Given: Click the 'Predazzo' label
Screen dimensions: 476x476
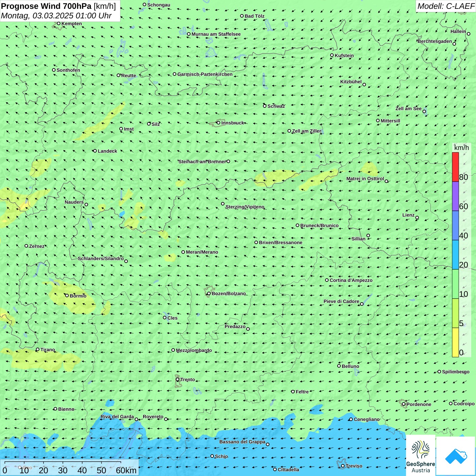Looking at the screenshot, I should click(235, 326).
